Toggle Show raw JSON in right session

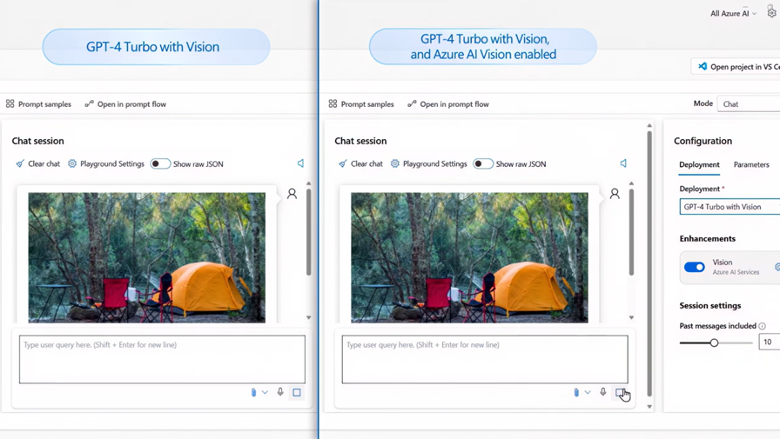coord(483,164)
